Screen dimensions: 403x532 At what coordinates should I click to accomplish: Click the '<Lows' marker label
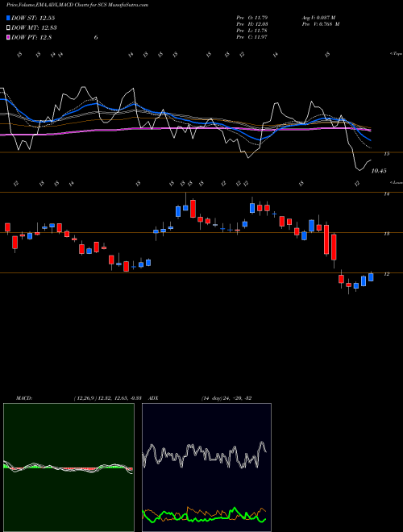[396, 182]
